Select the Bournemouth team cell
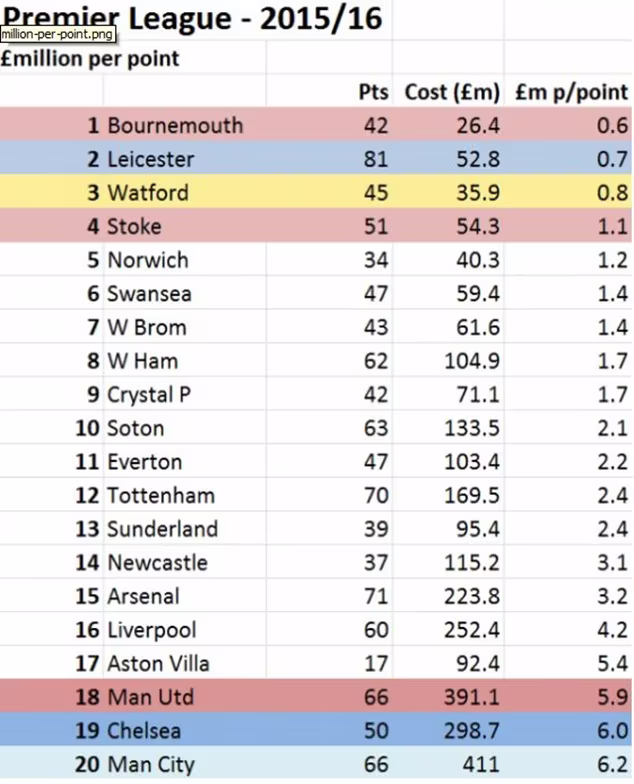 (x=176, y=126)
